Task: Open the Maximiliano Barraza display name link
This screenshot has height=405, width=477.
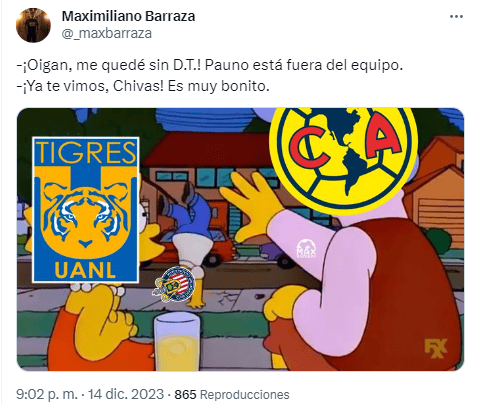Action: [128, 16]
